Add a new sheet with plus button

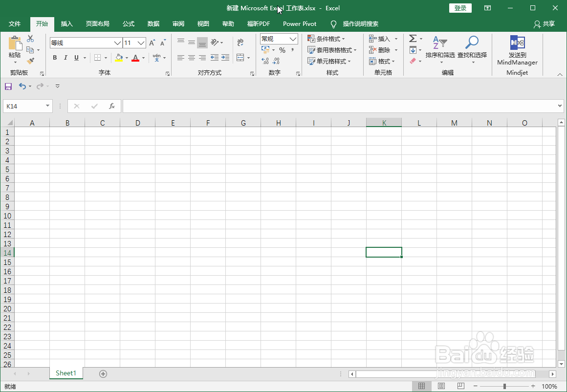coord(103,374)
